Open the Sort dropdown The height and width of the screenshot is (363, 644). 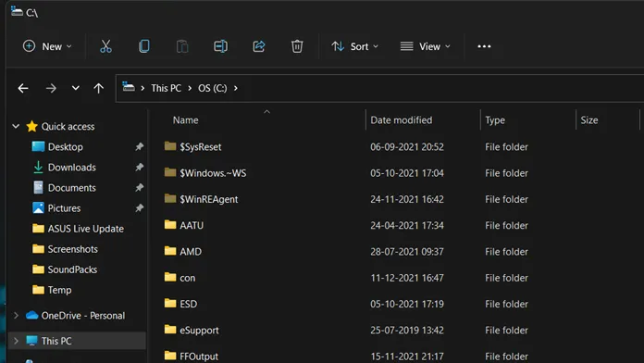(x=355, y=46)
